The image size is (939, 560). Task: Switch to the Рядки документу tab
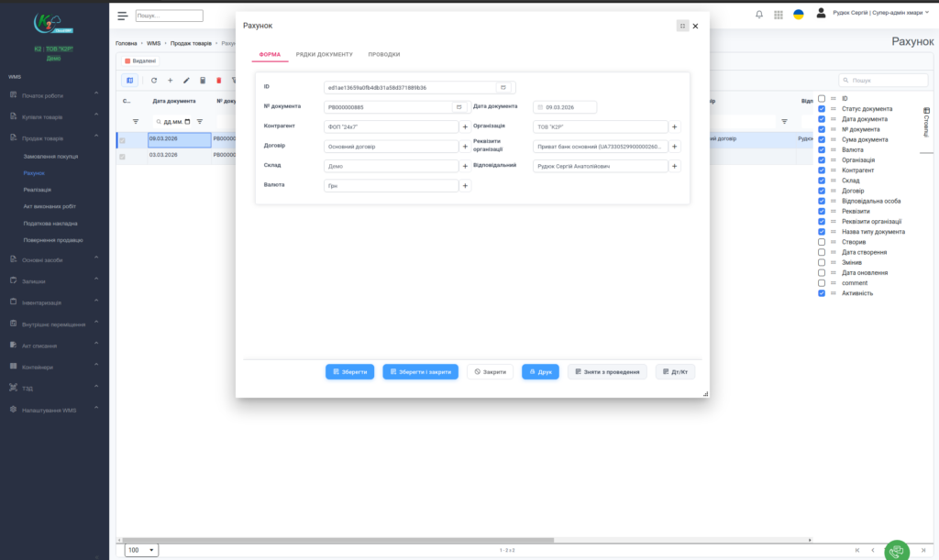(x=324, y=55)
